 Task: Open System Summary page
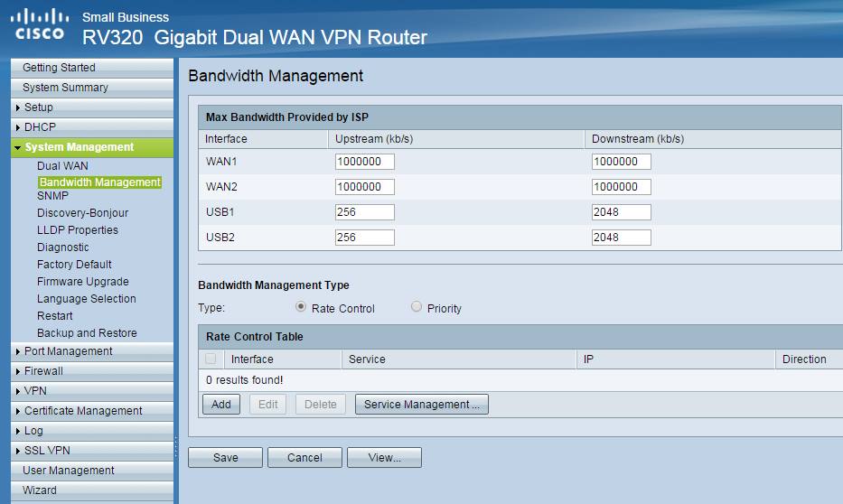click(x=92, y=88)
